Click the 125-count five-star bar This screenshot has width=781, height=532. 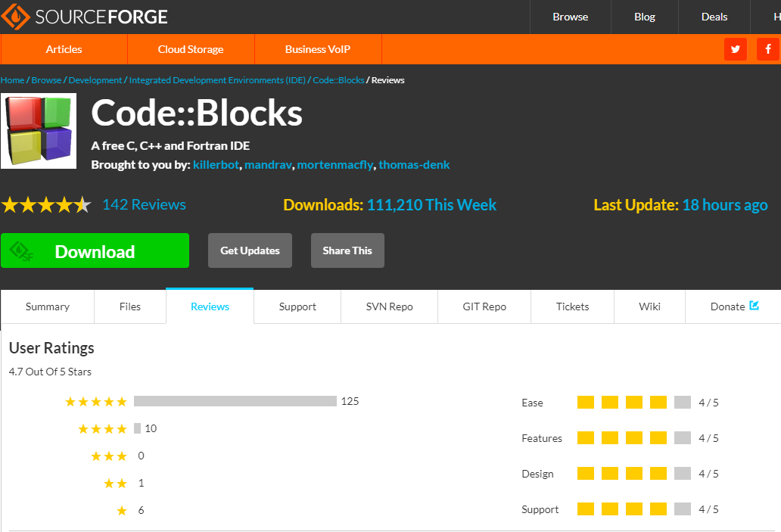(x=235, y=401)
